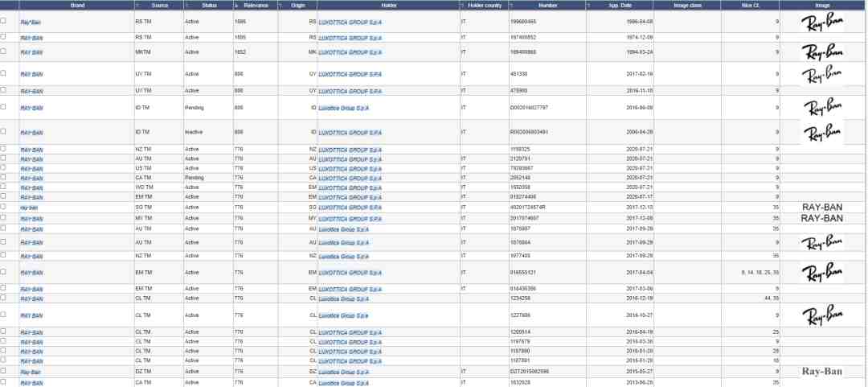Viewport: 868px width, 387px height.
Task: Click the 'US TM' source cell
Action: [x=143, y=168]
